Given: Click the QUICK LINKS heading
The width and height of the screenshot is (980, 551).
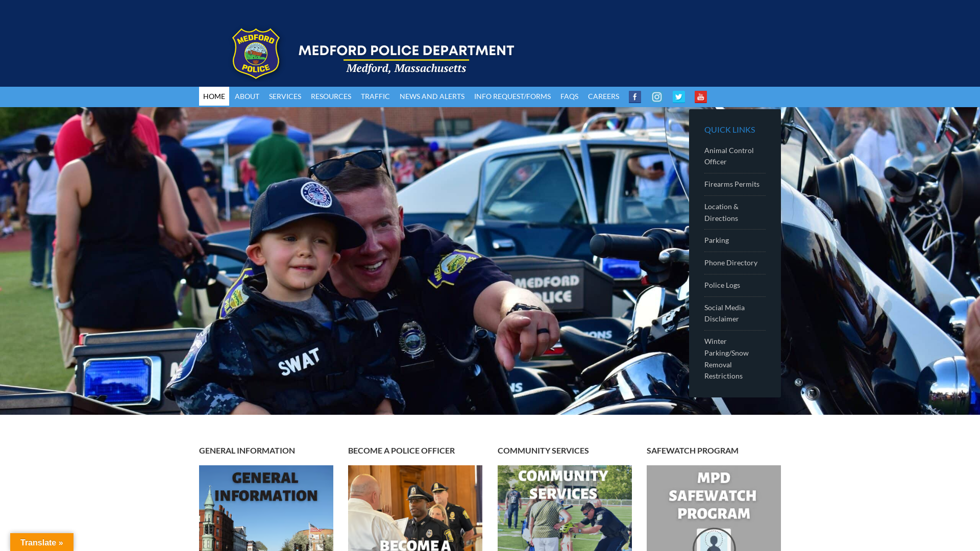Looking at the screenshot, I should pos(729,130).
